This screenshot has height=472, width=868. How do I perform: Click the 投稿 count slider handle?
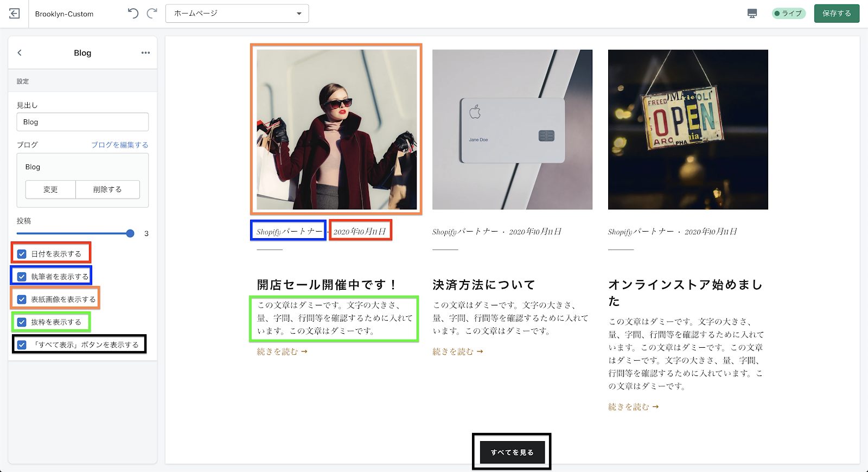pyautogui.click(x=130, y=233)
